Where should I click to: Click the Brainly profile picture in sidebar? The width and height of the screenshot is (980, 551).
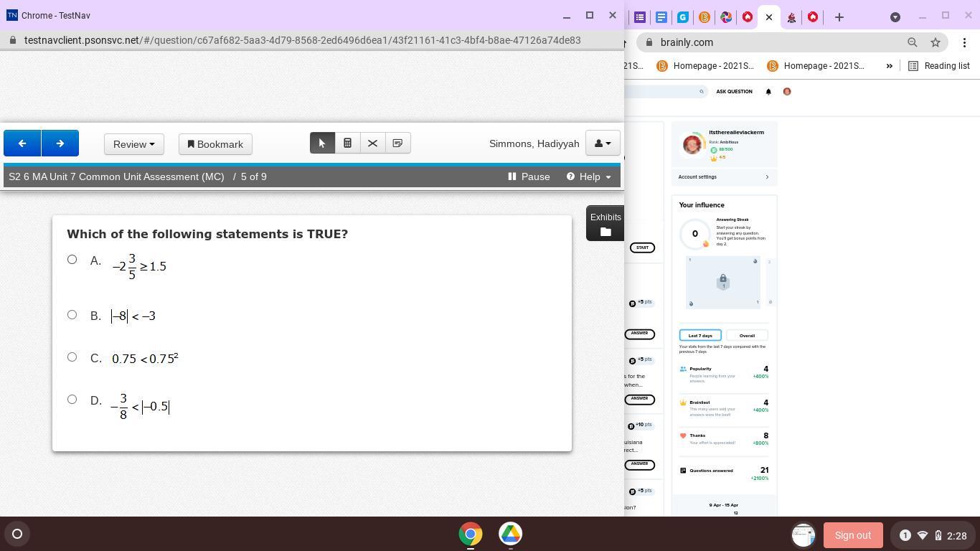pos(692,144)
